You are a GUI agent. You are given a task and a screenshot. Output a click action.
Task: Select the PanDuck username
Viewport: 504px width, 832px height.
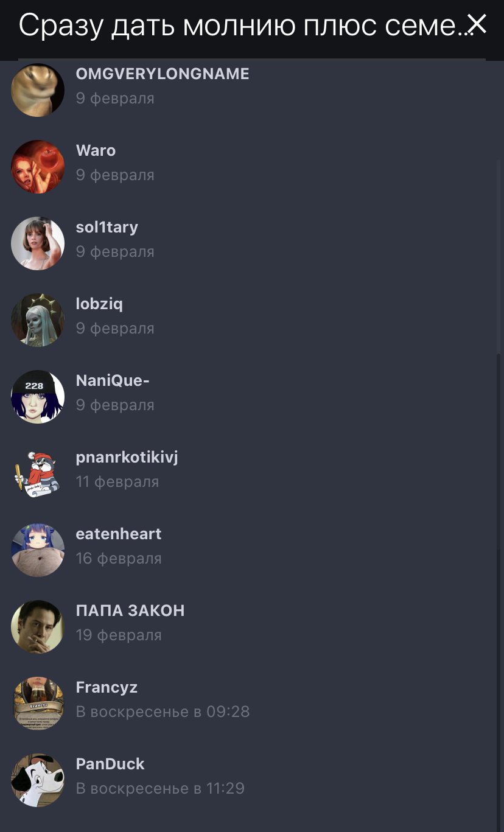(110, 764)
